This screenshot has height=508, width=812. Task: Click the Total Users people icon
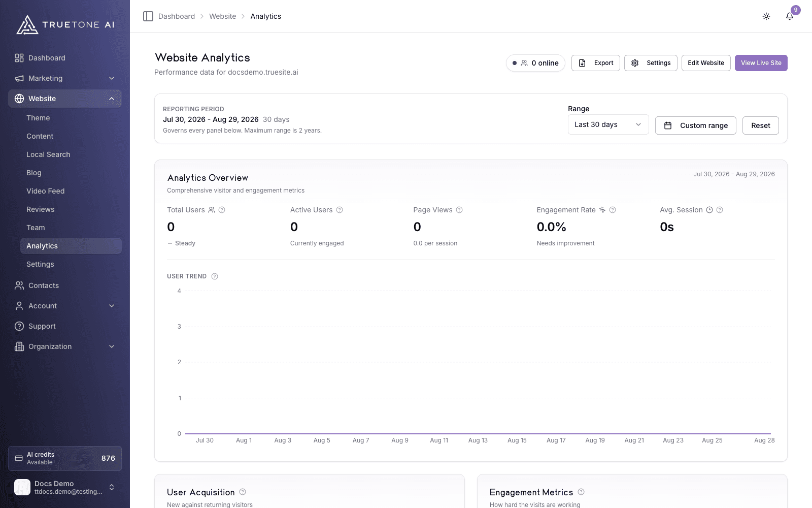(x=212, y=210)
